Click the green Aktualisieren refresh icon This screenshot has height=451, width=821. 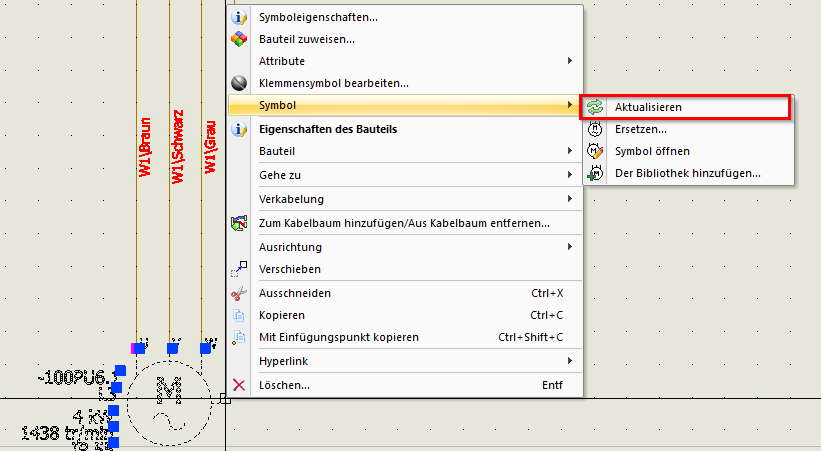595,107
